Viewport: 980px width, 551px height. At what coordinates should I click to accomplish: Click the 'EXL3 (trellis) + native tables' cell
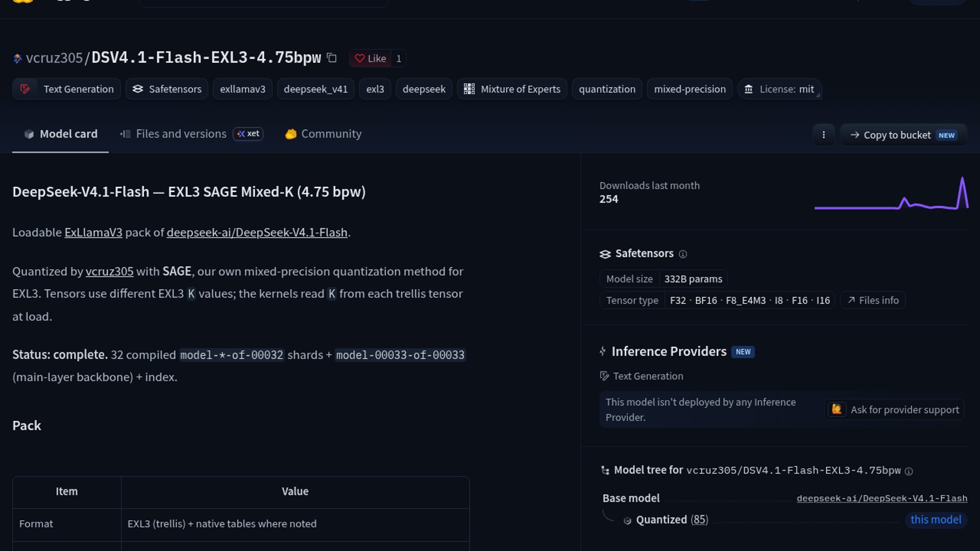(x=295, y=524)
